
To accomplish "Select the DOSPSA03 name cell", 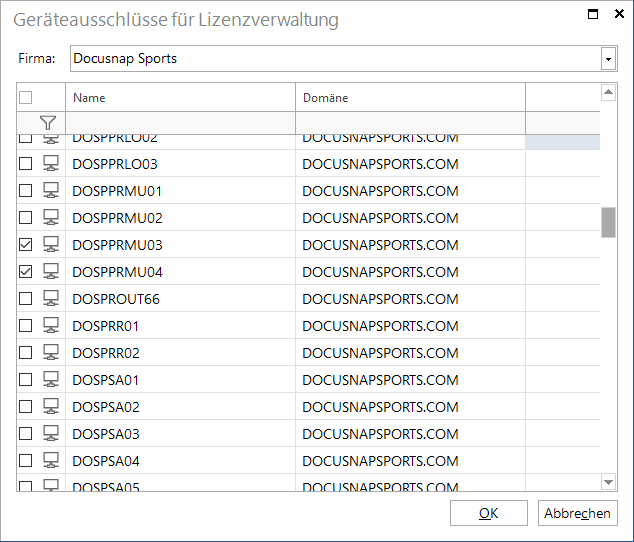I will (x=180, y=433).
